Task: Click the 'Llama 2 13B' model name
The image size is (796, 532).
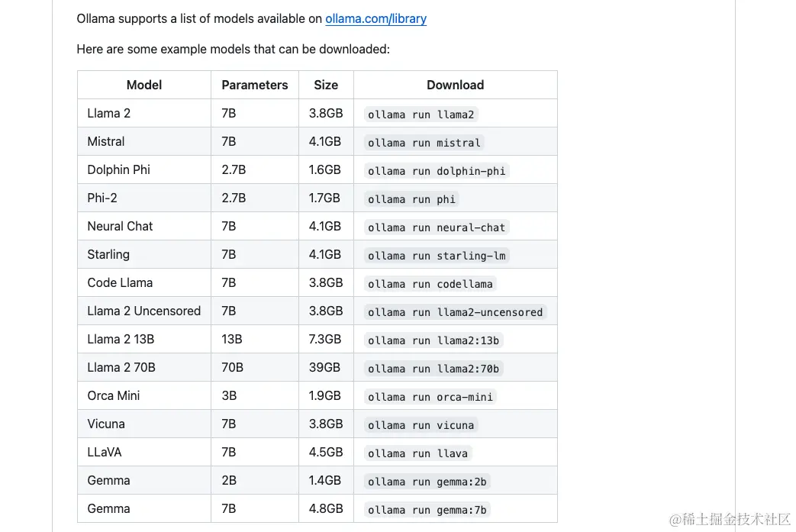Action: click(121, 339)
